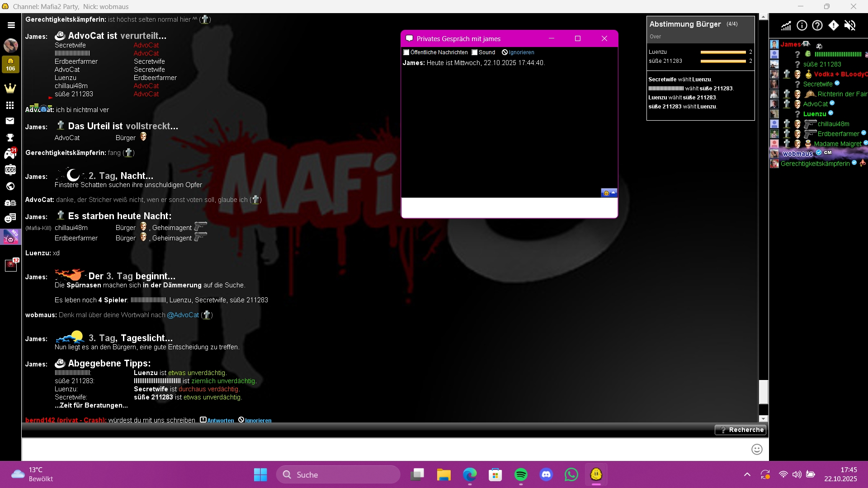Open the hamburger menu in the sidebar
This screenshot has width=868, height=488.
point(11,25)
